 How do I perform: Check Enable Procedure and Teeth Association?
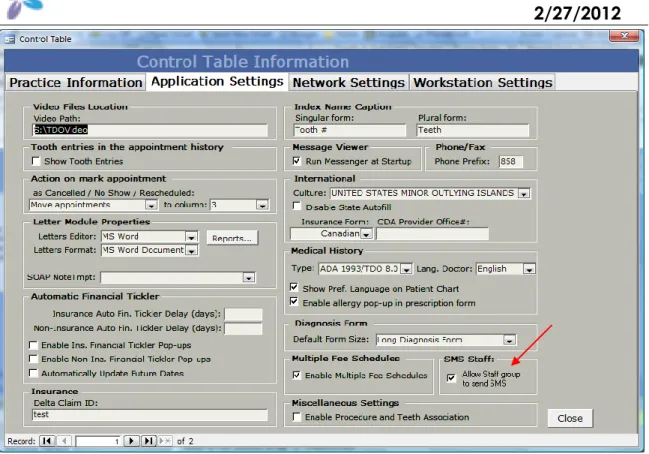click(296, 417)
